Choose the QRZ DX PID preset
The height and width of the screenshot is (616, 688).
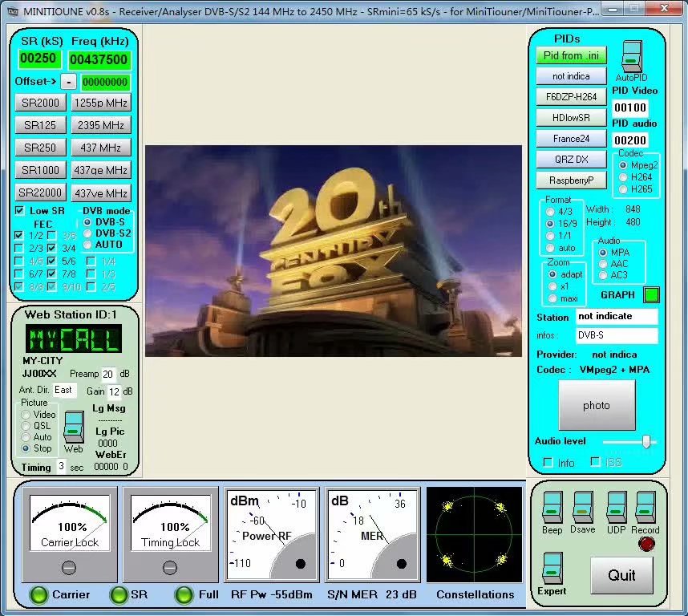click(x=571, y=160)
